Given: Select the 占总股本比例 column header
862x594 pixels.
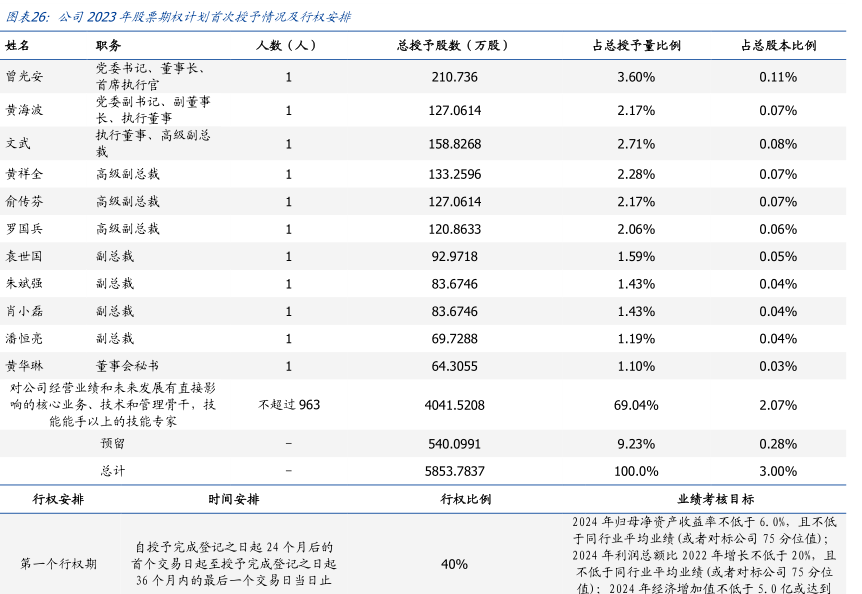Looking at the screenshot, I should coord(778,46).
